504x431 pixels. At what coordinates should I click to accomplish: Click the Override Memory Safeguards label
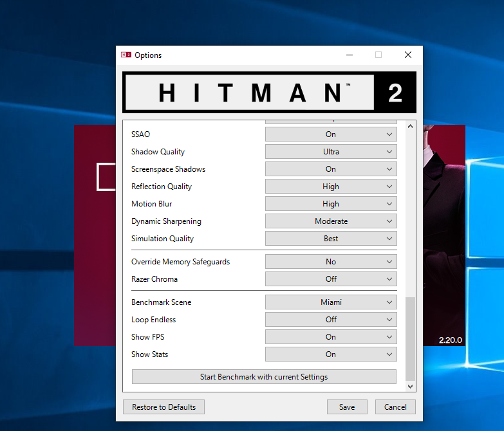(180, 261)
